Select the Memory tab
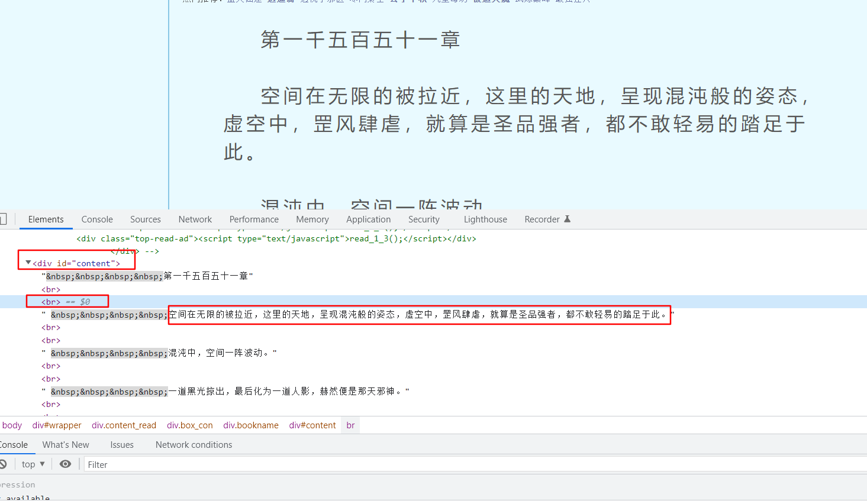Viewport: 867px width, 504px height. pyautogui.click(x=312, y=219)
